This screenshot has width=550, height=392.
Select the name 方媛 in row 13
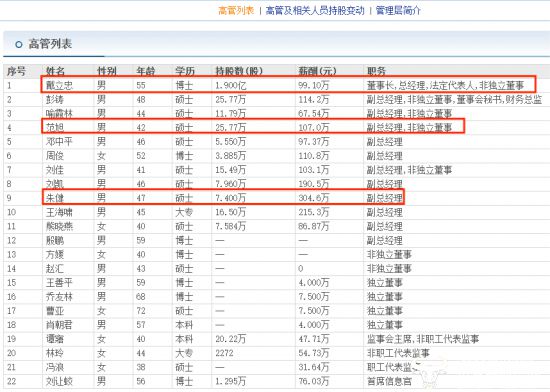point(55,255)
